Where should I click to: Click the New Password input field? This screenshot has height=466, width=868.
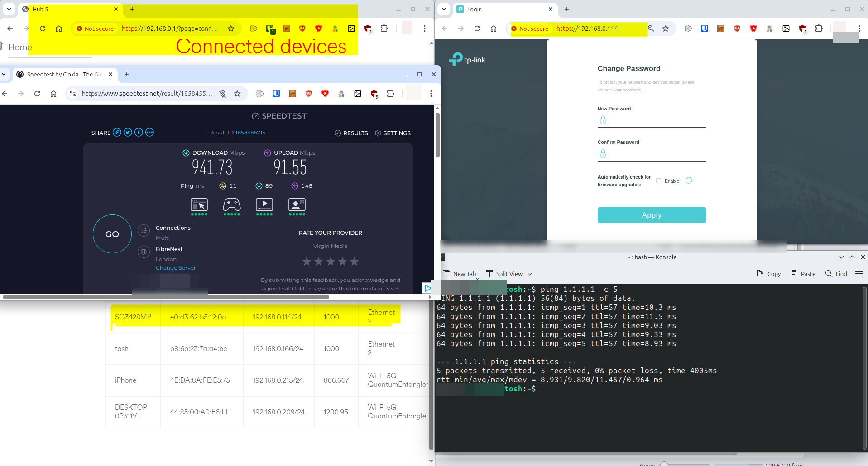pyautogui.click(x=652, y=120)
